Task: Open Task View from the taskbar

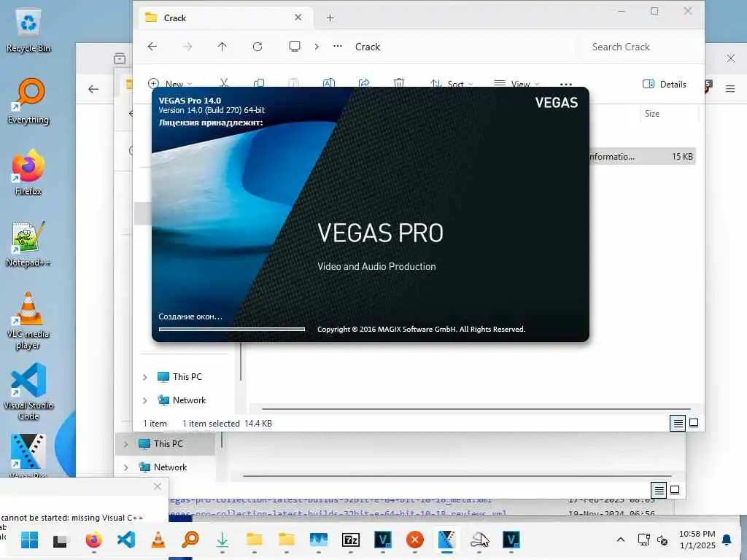Action: (60, 540)
